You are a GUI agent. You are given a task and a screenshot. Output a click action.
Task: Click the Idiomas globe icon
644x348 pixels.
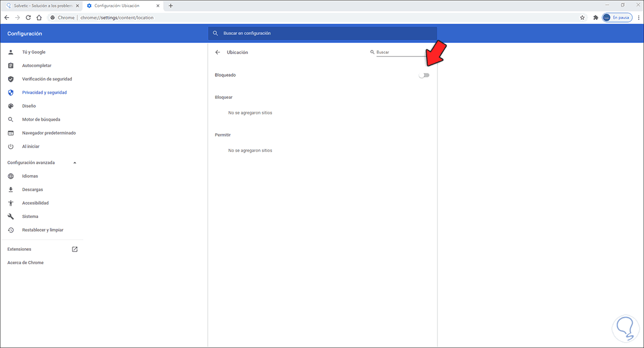coord(11,176)
